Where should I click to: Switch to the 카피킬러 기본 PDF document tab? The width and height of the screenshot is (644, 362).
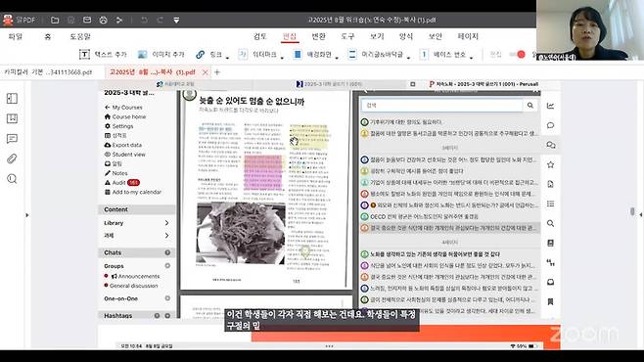click(x=48, y=72)
